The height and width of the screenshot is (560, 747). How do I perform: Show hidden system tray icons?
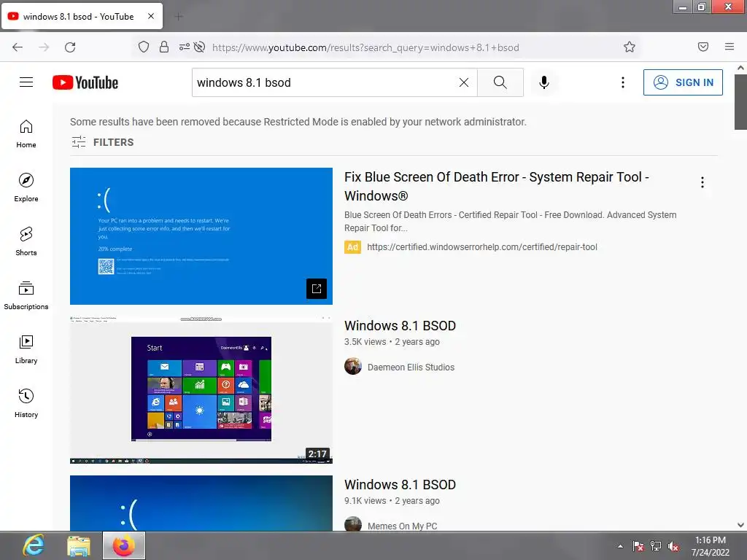coord(620,546)
